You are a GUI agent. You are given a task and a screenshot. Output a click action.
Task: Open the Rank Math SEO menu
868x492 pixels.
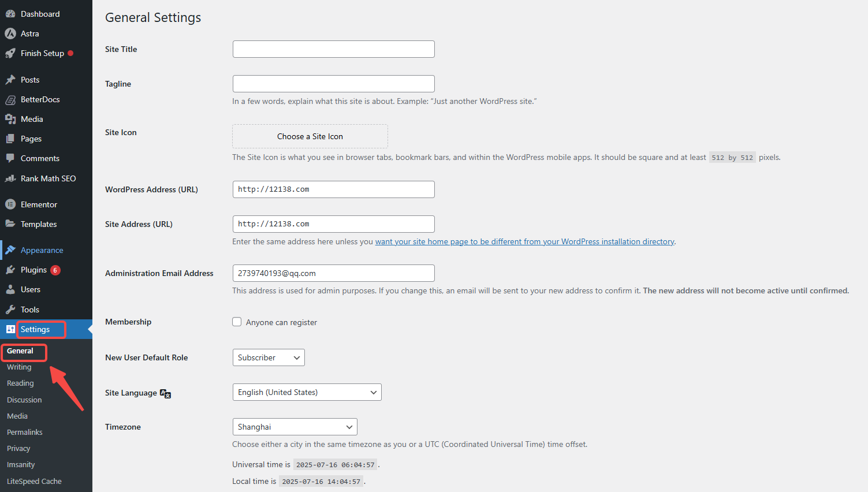tap(48, 178)
